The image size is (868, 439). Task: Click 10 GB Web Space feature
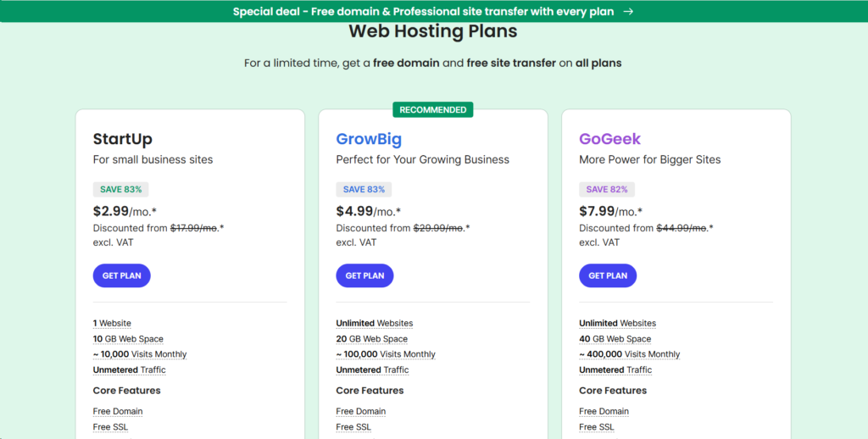128,339
